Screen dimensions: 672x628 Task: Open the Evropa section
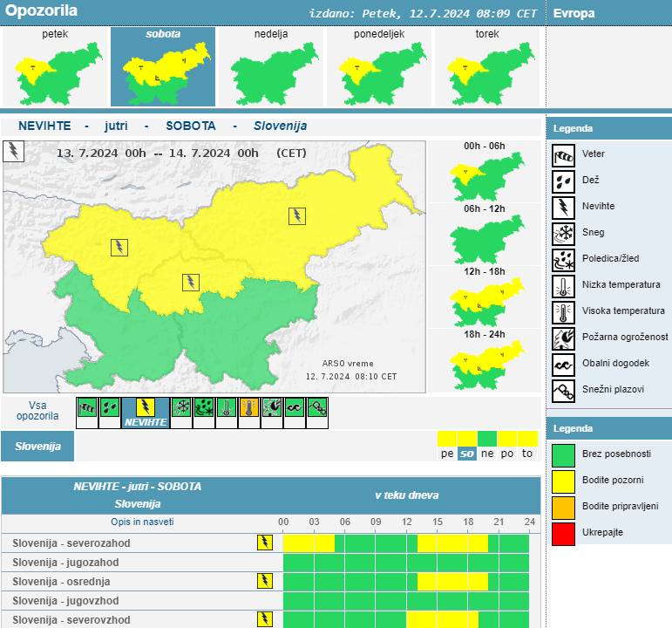click(575, 13)
